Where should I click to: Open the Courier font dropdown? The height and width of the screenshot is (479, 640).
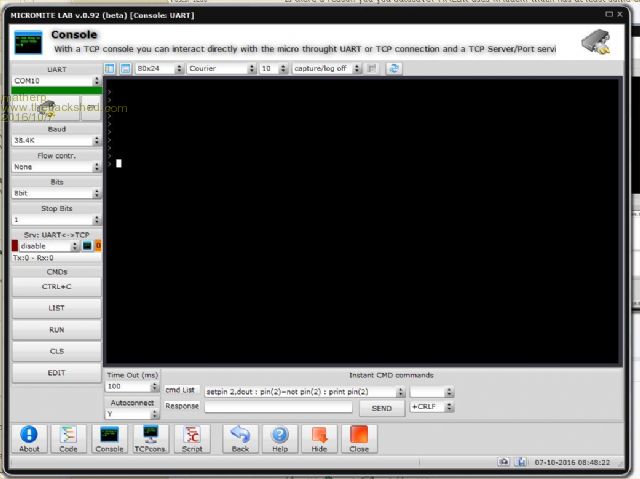tap(220, 69)
